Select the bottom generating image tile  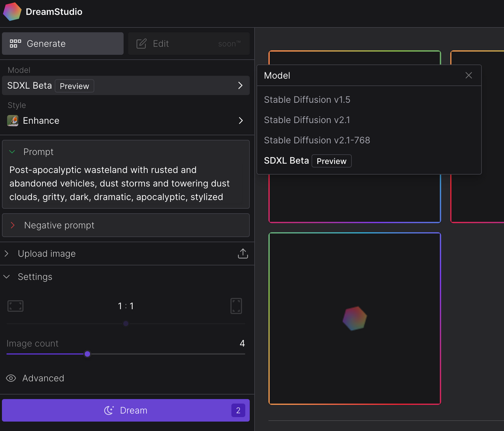(354, 318)
